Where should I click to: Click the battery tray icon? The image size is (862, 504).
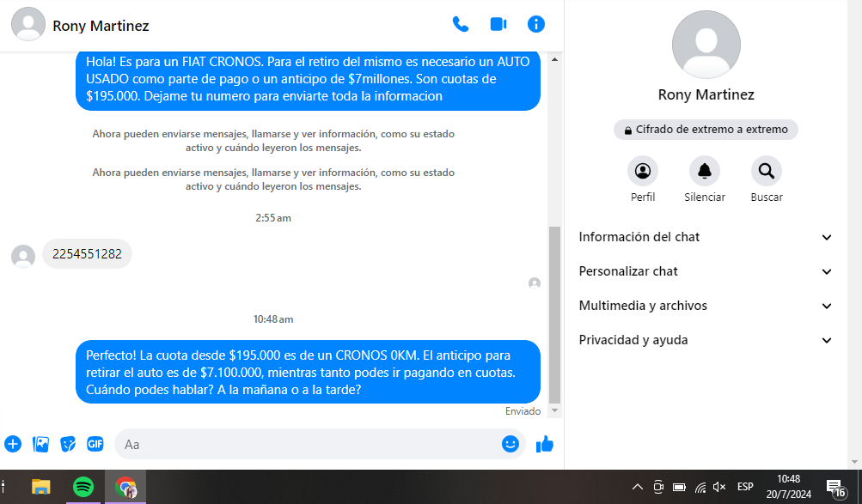pyautogui.click(x=679, y=487)
